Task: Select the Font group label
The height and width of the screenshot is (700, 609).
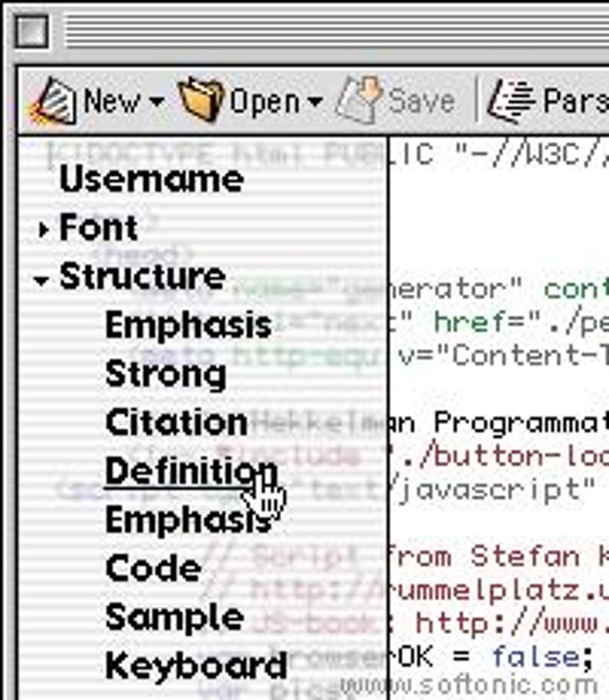Action: 99,227
